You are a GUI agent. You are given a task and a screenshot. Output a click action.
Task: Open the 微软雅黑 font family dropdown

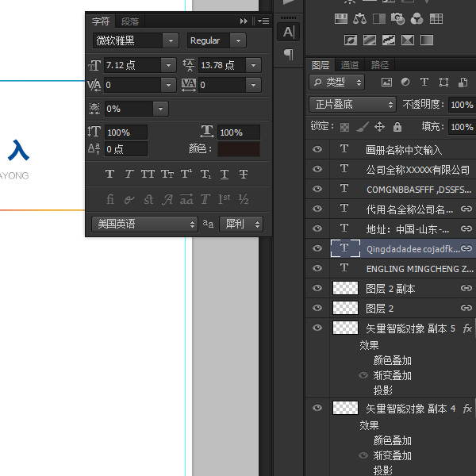pyautogui.click(x=171, y=40)
